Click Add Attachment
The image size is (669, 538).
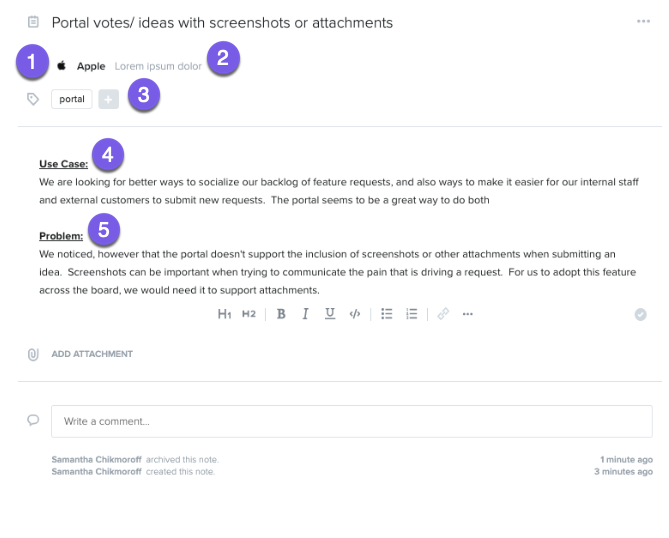(92, 354)
